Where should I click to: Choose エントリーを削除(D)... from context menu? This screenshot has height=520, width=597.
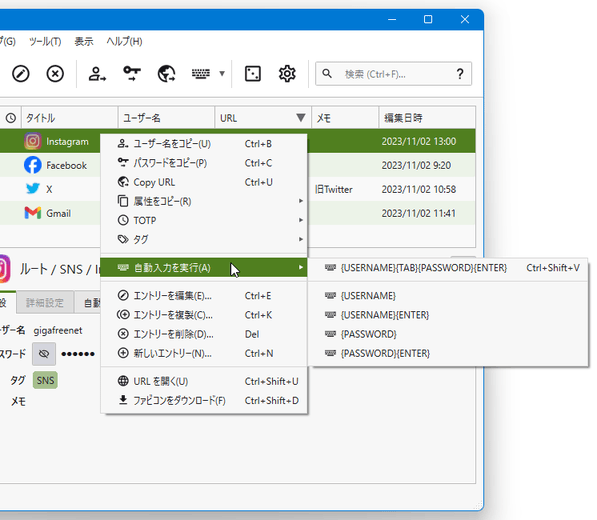point(204,334)
